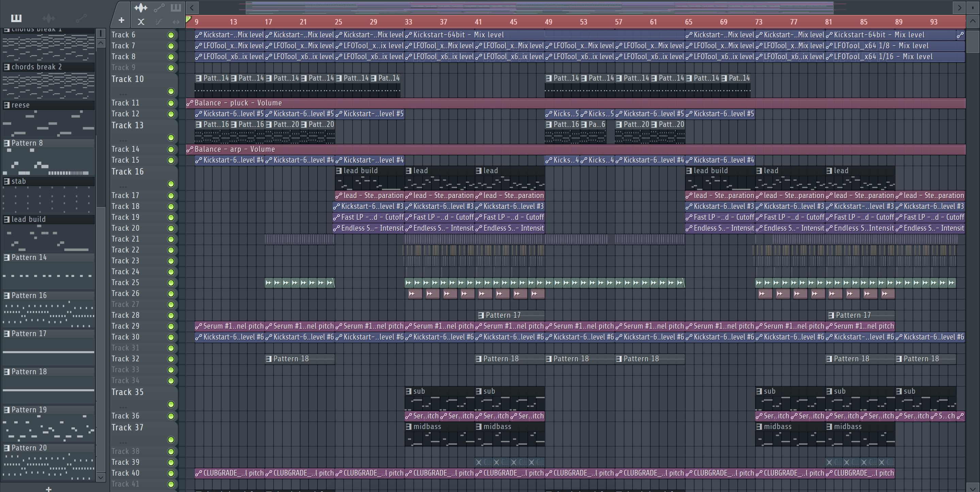Click the automation icon on Balance - arp - Volume clip
Viewport: 980px width, 492px height.
coord(190,150)
